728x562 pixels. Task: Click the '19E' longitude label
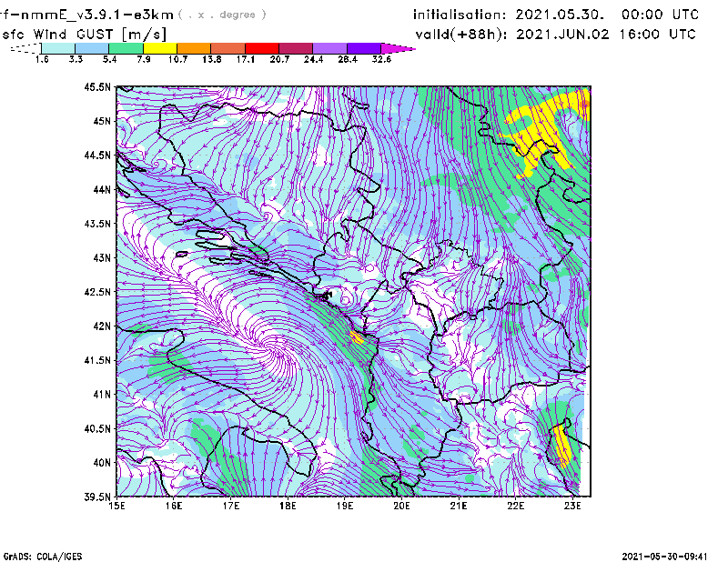point(345,506)
